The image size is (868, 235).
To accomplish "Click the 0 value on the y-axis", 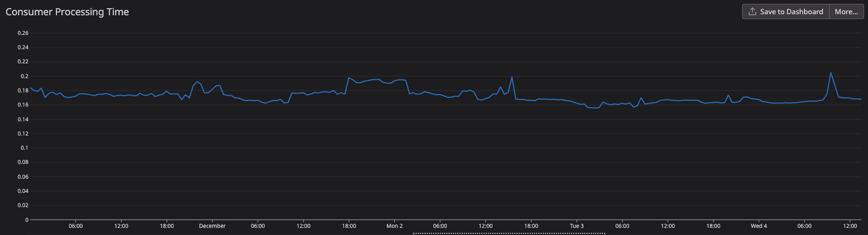I will [x=26, y=220].
